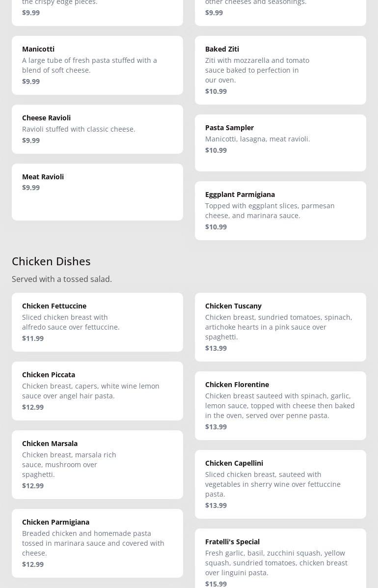The height and width of the screenshot is (588, 378).
Task: Select the Baked Ziti card
Action: [280, 70]
